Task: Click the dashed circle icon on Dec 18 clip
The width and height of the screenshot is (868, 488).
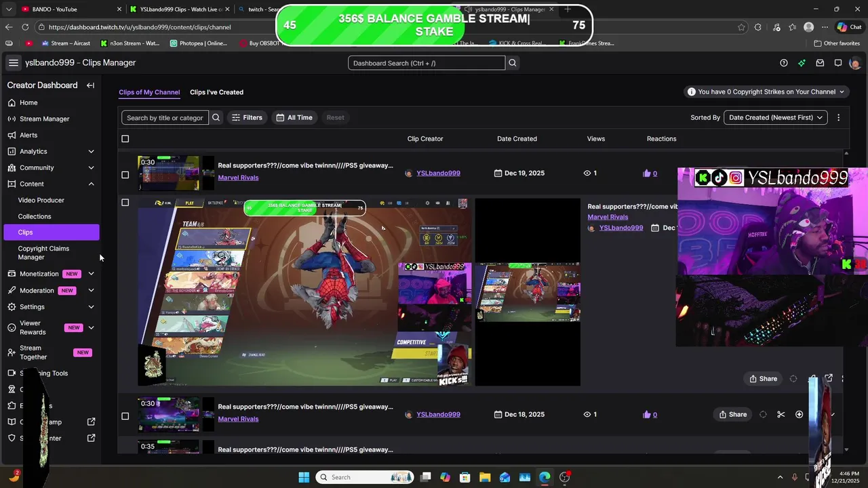Action: point(763,414)
